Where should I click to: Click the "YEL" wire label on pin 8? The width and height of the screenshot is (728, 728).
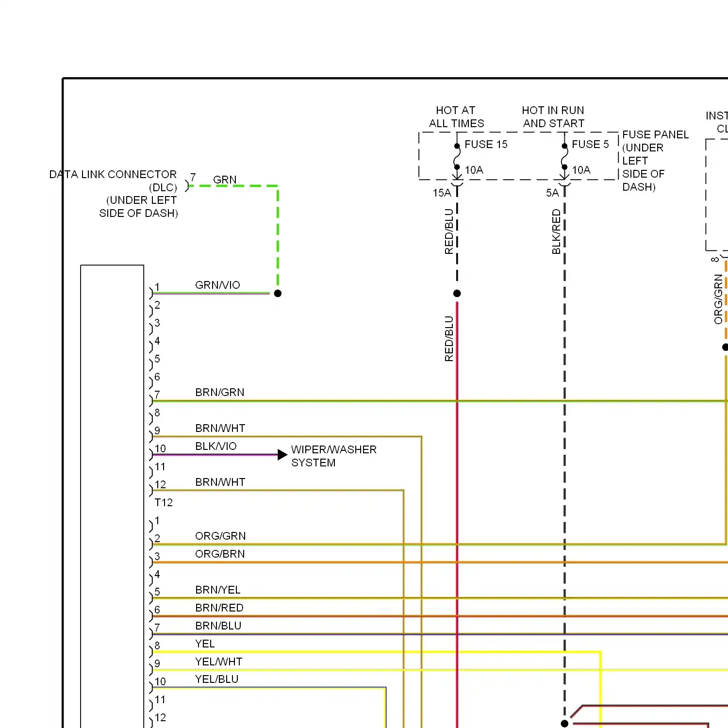[205, 644]
